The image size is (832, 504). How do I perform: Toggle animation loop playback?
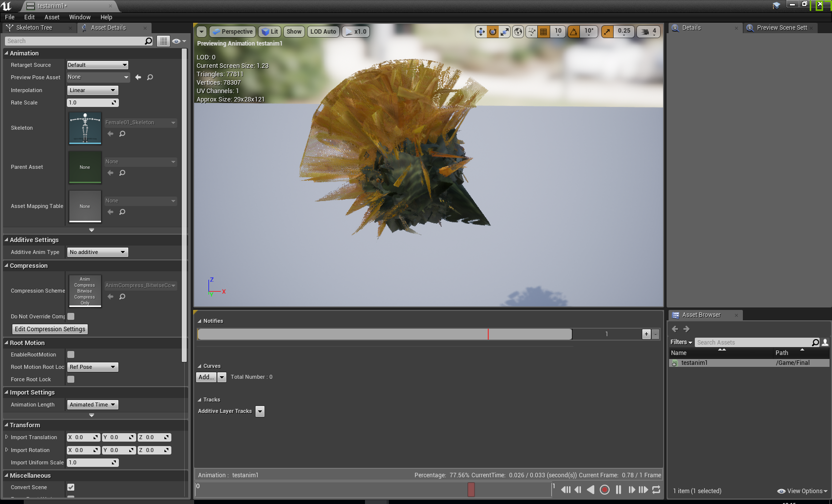pyautogui.click(x=656, y=490)
